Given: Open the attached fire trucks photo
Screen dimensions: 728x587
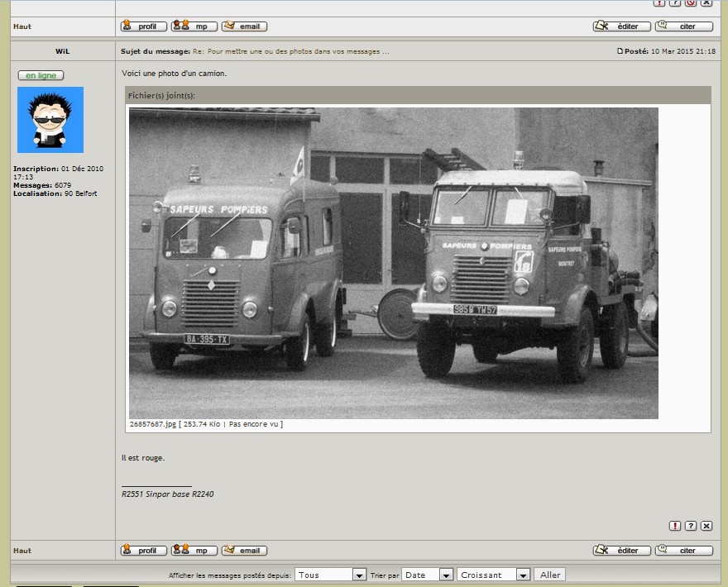Looking at the screenshot, I should pyautogui.click(x=393, y=263).
